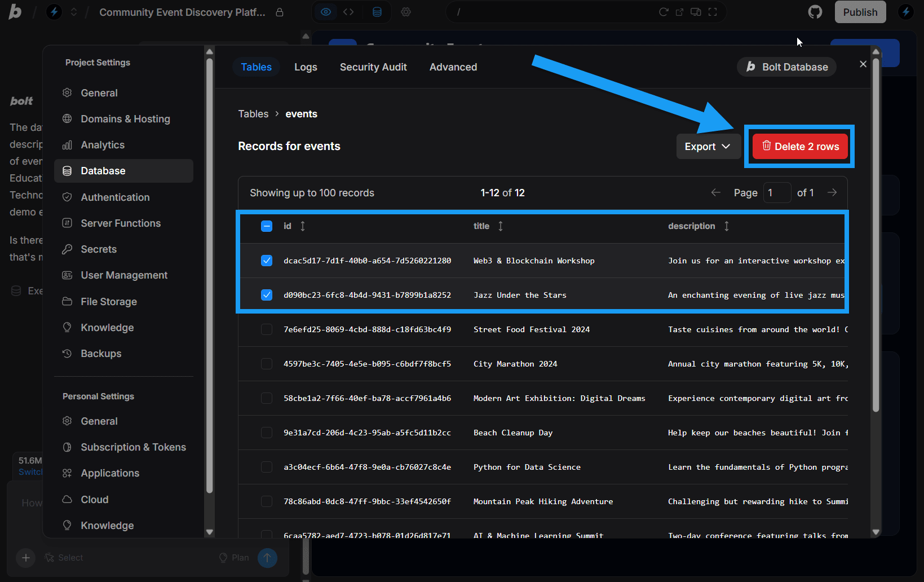Click inside the Page number field
The width and height of the screenshot is (924, 582).
[x=777, y=192]
